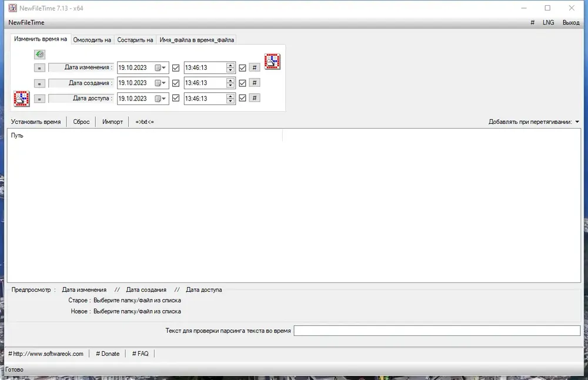588x380 pixels.
Task: Click the text parsing test input field
Action: (437, 331)
